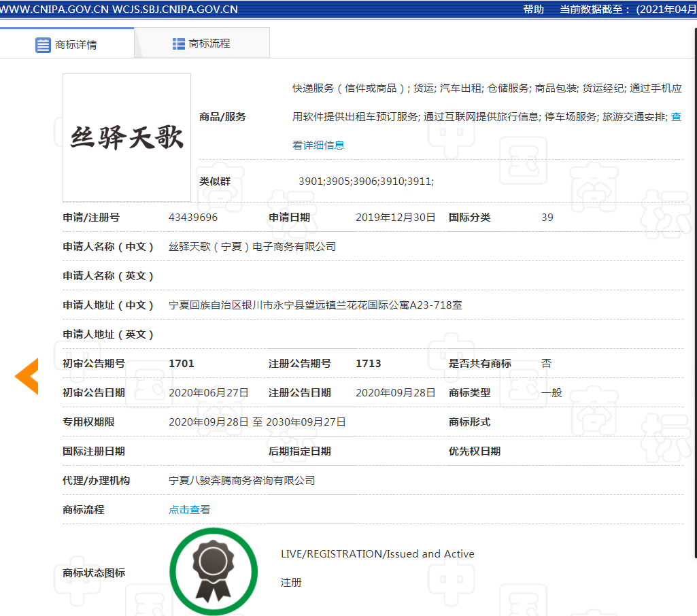
Task: Click the orange left arrow
Action: pos(27,375)
